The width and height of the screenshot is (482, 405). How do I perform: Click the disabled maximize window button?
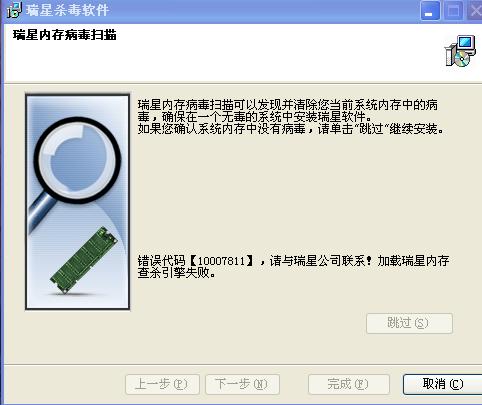(453, 11)
